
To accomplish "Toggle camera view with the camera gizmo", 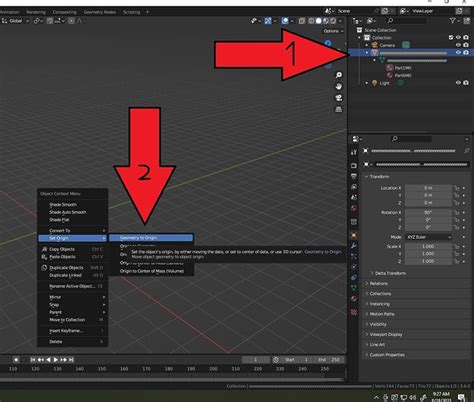I will click(x=338, y=98).
